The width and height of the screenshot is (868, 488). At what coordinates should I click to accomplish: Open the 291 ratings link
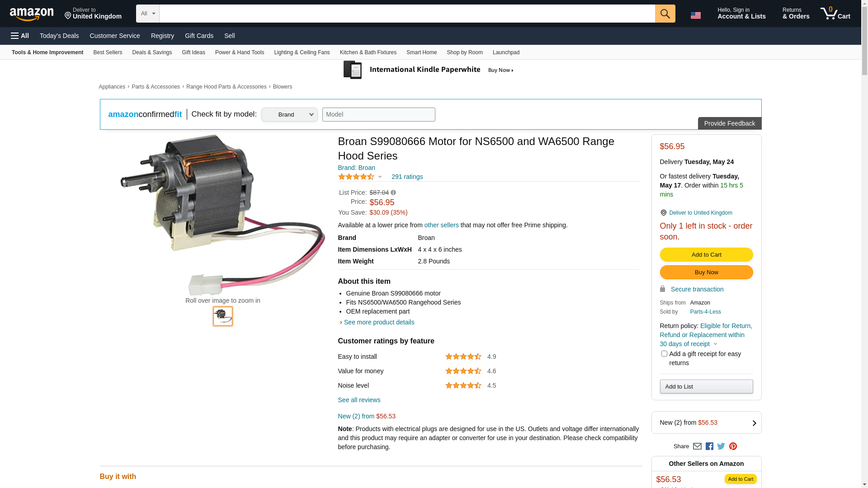click(x=407, y=177)
